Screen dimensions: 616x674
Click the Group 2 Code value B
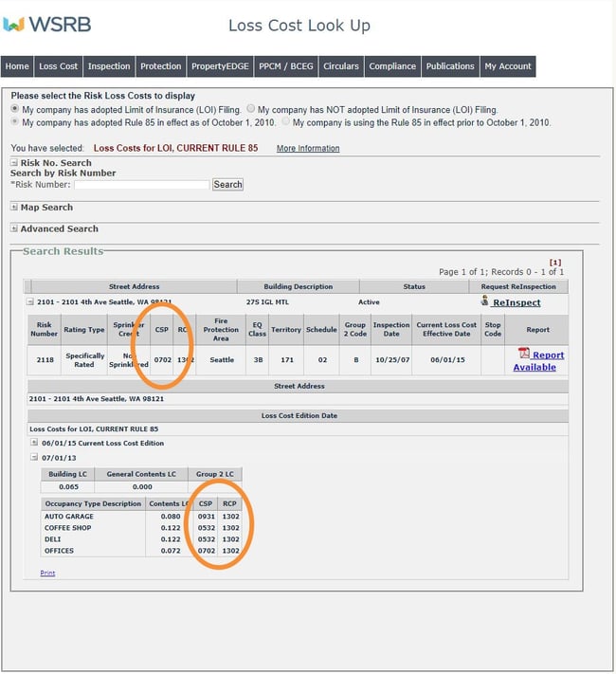point(356,360)
